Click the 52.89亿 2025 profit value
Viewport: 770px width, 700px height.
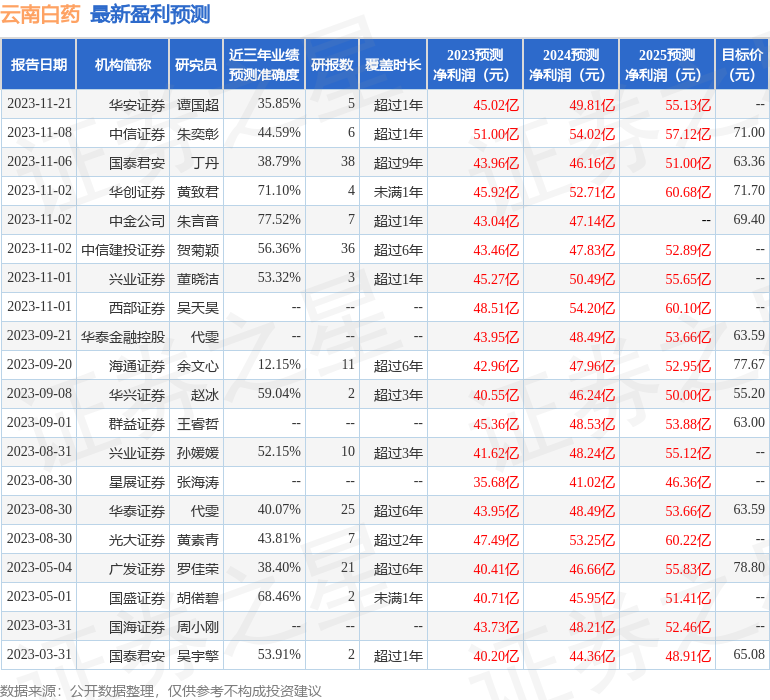point(688,250)
